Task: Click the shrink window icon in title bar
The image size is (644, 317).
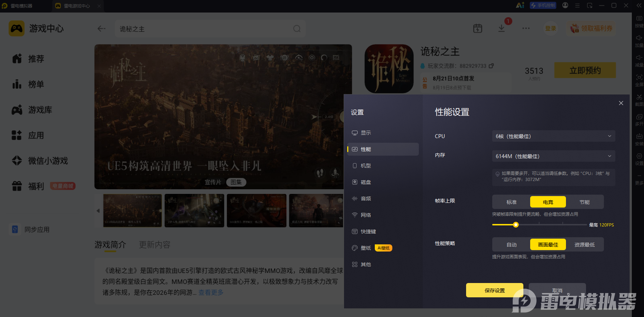Action: (x=590, y=5)
